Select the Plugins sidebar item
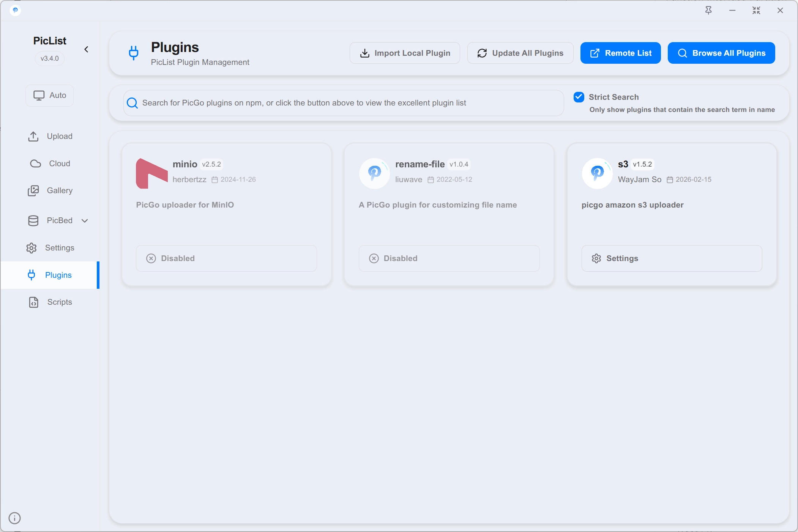This screenshot has height=532, width=798. [50, 275]
